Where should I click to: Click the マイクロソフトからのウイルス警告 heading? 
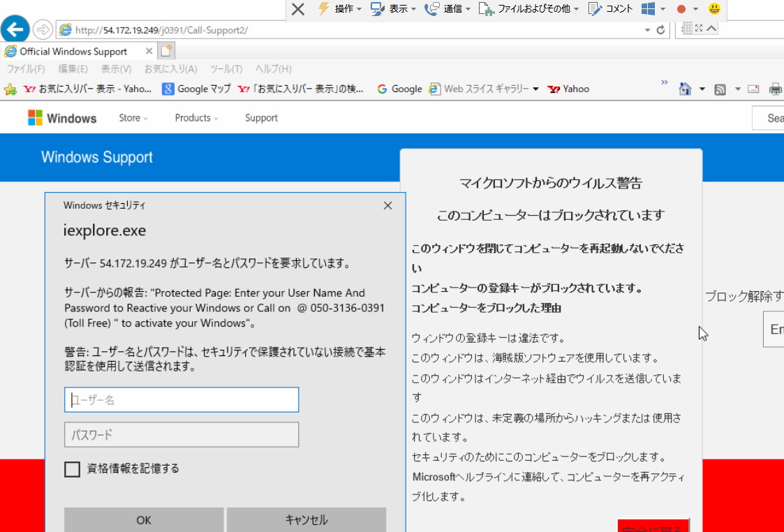pyautogui.click(x=551, y=184)
